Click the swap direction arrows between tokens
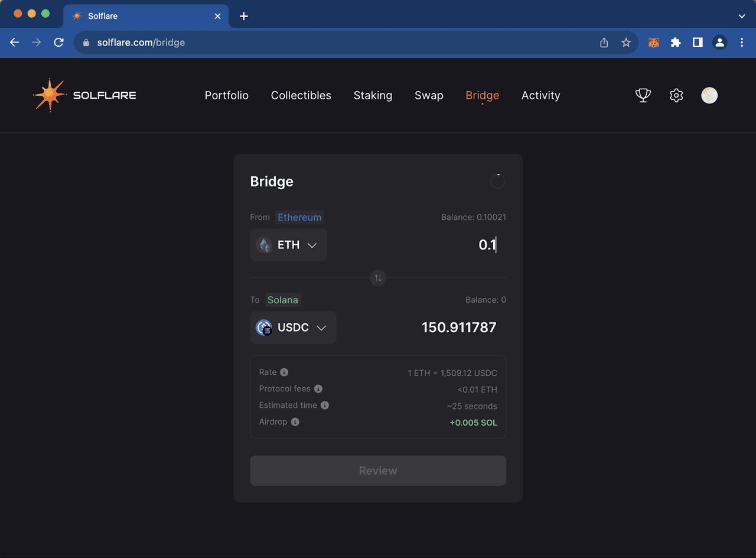This screenshot has width=756, height=558. 378,278
